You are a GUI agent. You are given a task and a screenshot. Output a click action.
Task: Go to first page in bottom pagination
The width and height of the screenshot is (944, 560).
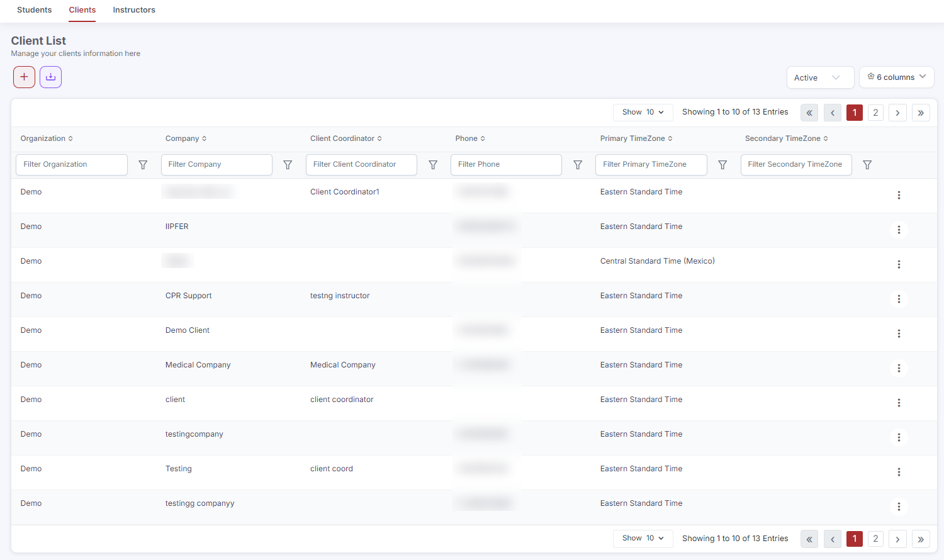click(809, 539)
